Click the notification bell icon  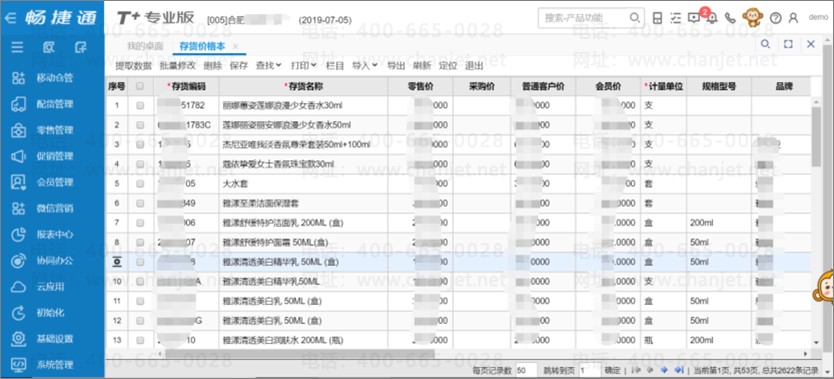coord(712,18)
